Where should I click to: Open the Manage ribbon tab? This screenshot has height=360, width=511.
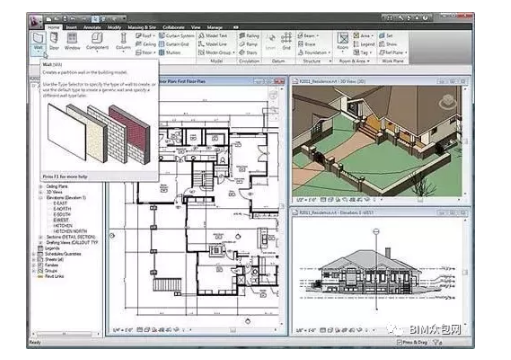pyautogui.click(x=215, y=27)
